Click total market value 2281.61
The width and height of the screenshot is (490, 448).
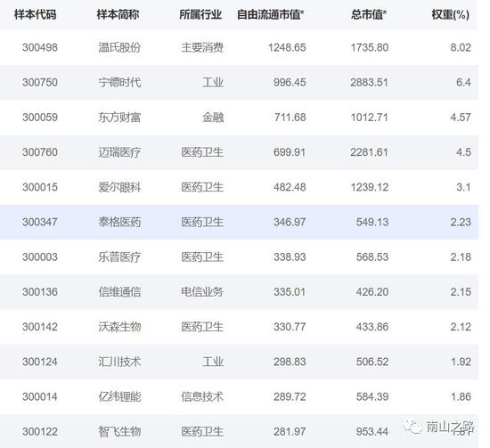point(370,152)
